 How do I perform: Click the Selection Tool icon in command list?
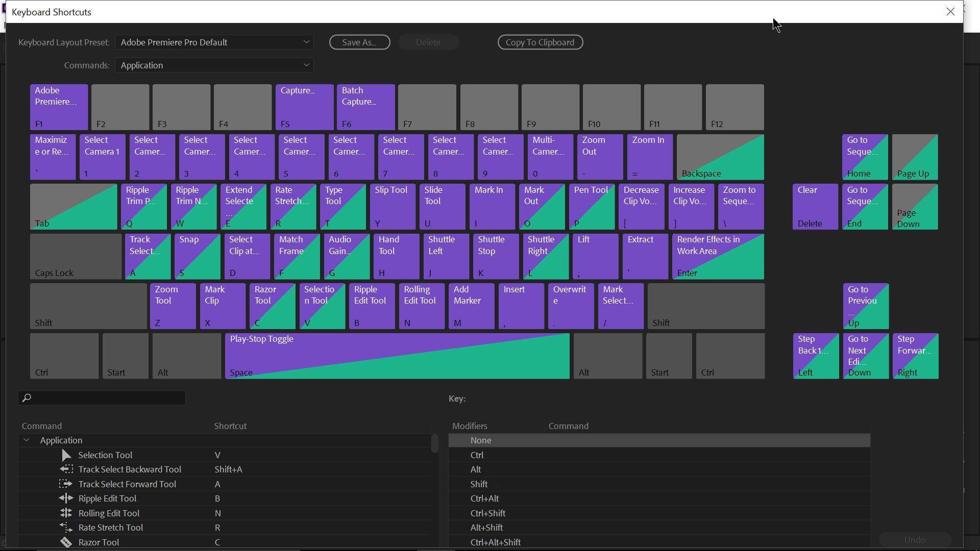click(66, 455)
